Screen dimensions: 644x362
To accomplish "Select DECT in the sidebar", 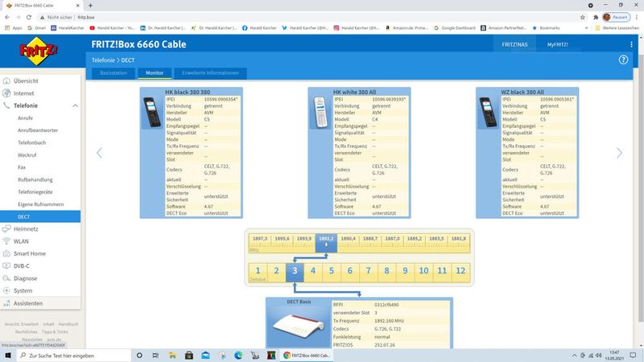I will 40,216.
